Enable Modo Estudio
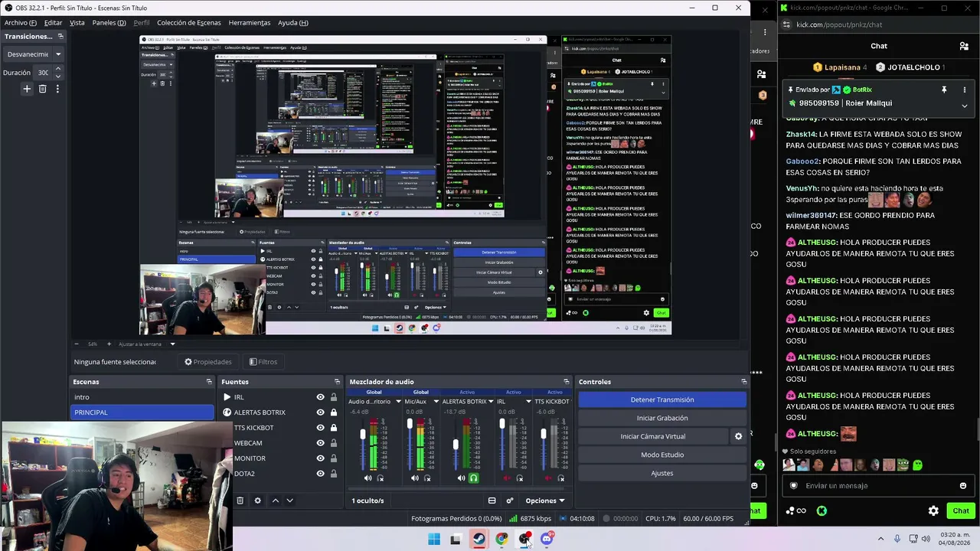The height and width of the screenshot is (551, 980). (662, 455)
